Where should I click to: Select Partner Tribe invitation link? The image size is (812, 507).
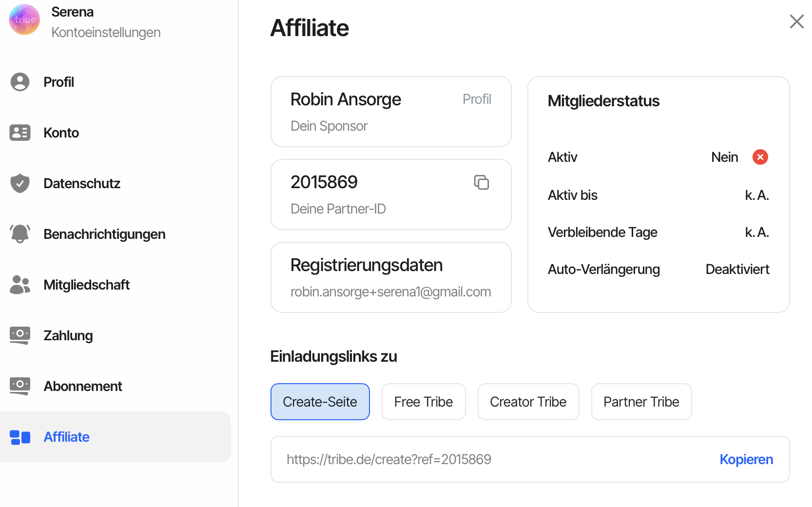[641, 402]
